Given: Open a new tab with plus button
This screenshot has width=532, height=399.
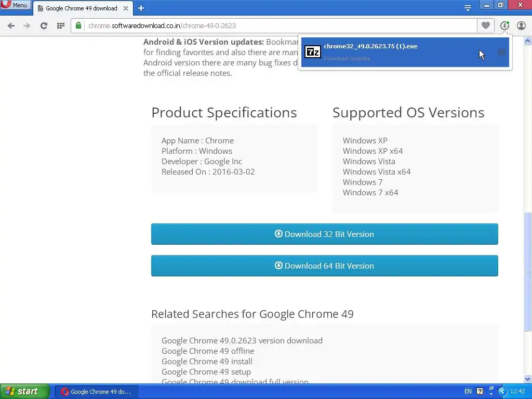Looking at the screenshot, I should (141, 8).
